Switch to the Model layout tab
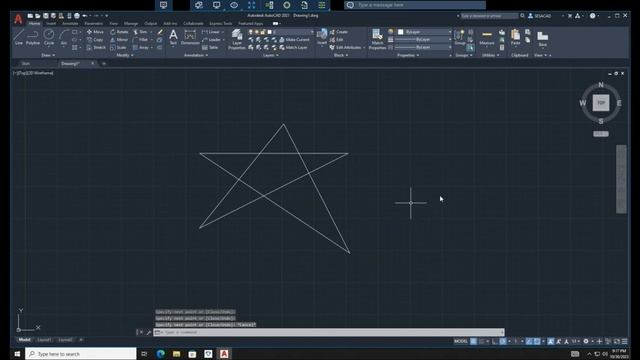 [x=24, y=340]
